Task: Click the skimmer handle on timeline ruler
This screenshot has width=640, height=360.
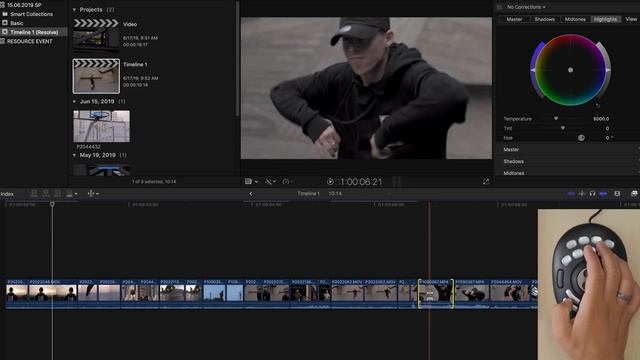Action: pos(52,204)
